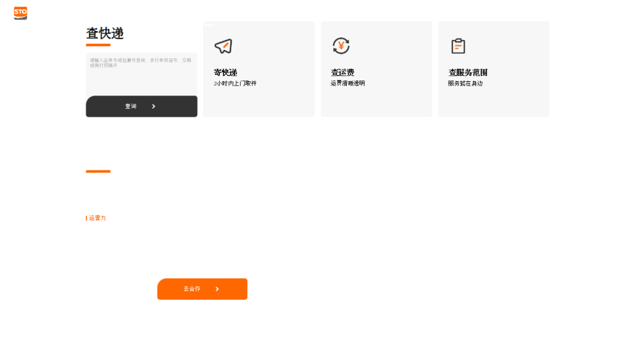625x364 pixels.
Task: Click the 2小时内上门取件 subtitle
Action: 235,83
